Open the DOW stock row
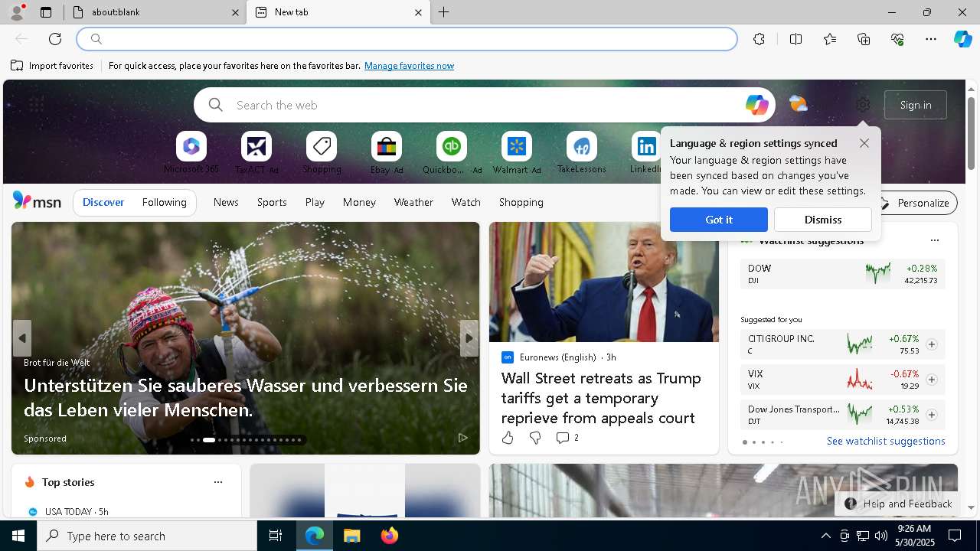This screenshot has width=980, height=551. pyautogui.click(x=843, y=274)
